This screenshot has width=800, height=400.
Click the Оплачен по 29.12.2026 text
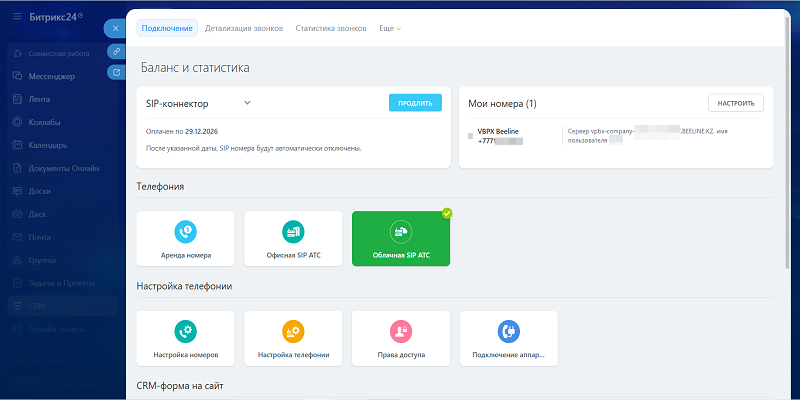coord(182,131)
